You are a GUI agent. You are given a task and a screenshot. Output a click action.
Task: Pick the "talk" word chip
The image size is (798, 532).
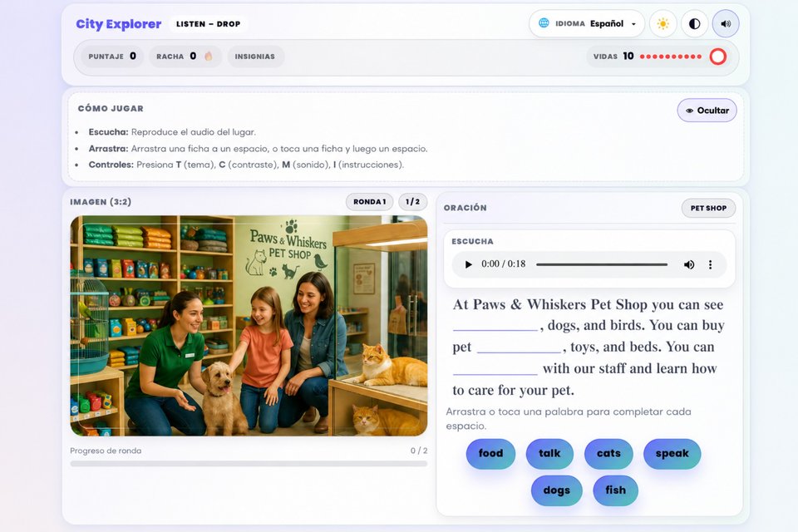(x=549, y=453)
